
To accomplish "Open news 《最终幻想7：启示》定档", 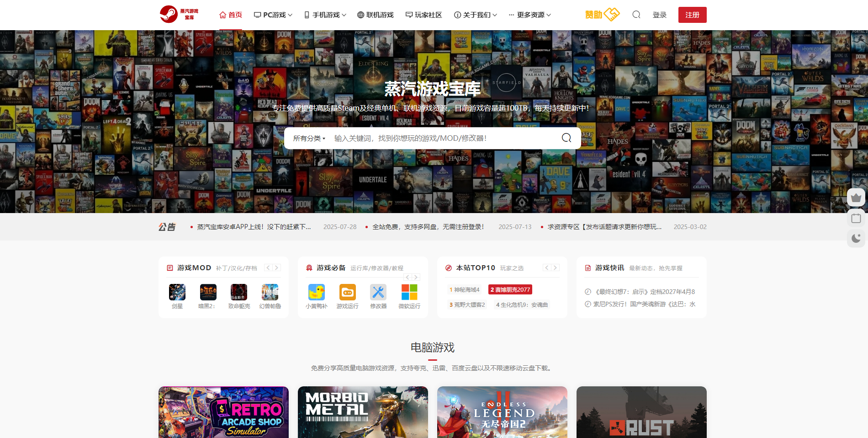I will tap(644, 292).
